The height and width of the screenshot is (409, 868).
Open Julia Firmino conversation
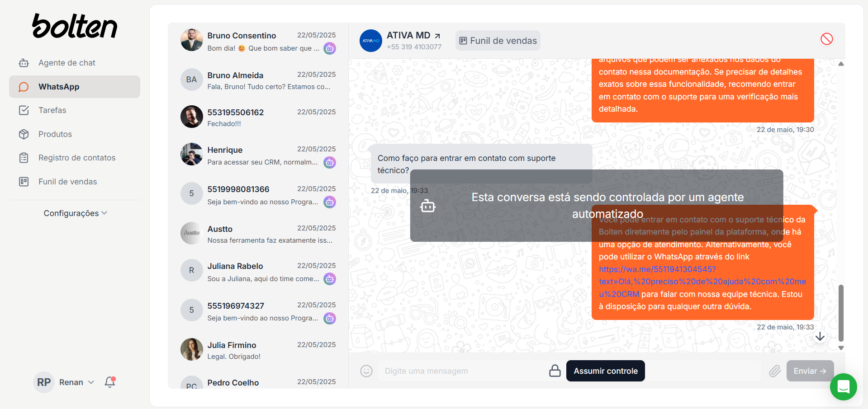[x=258, y=350]
